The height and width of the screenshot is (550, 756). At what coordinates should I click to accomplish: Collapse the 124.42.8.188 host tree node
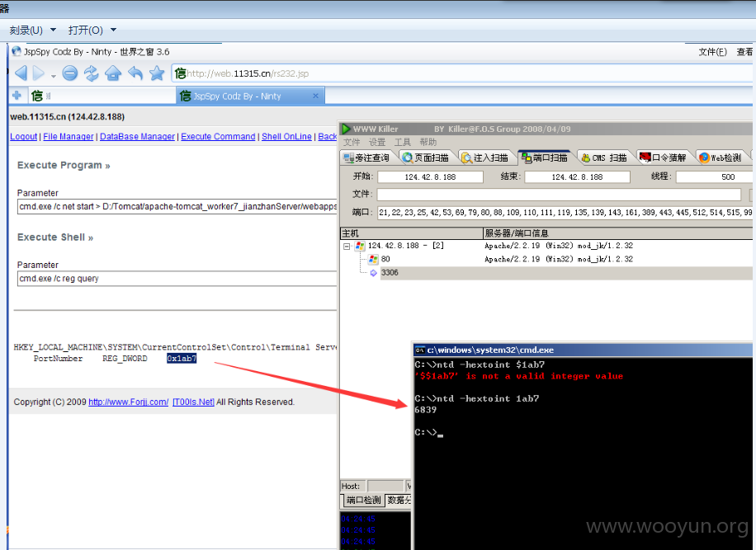[346, 246]
